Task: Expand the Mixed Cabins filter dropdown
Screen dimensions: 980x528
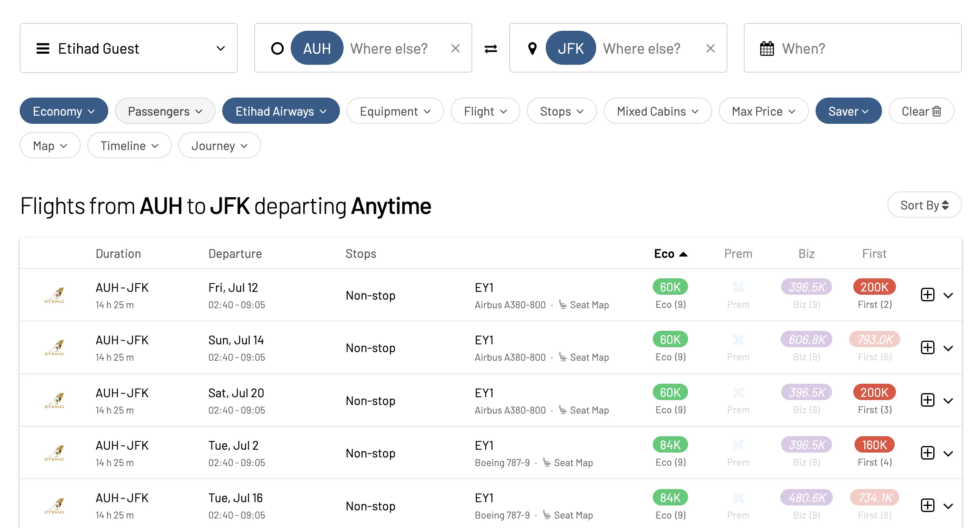Action: [656, 111]
